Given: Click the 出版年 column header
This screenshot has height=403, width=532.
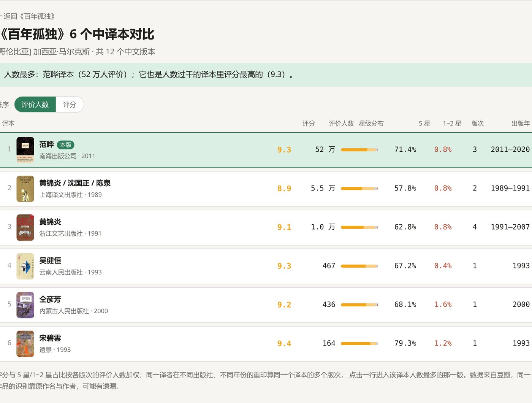Looking at the screenshot, I should click(521, 124).
